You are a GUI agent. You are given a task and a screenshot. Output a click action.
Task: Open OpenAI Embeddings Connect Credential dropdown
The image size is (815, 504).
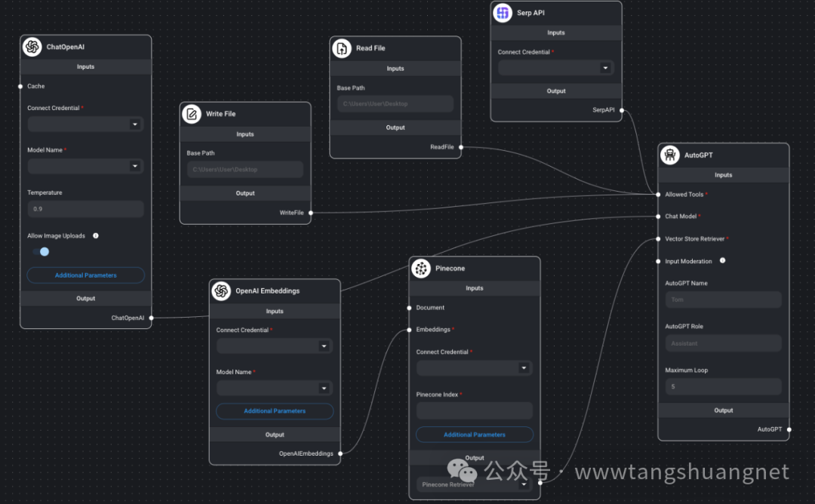coord(275,346)
